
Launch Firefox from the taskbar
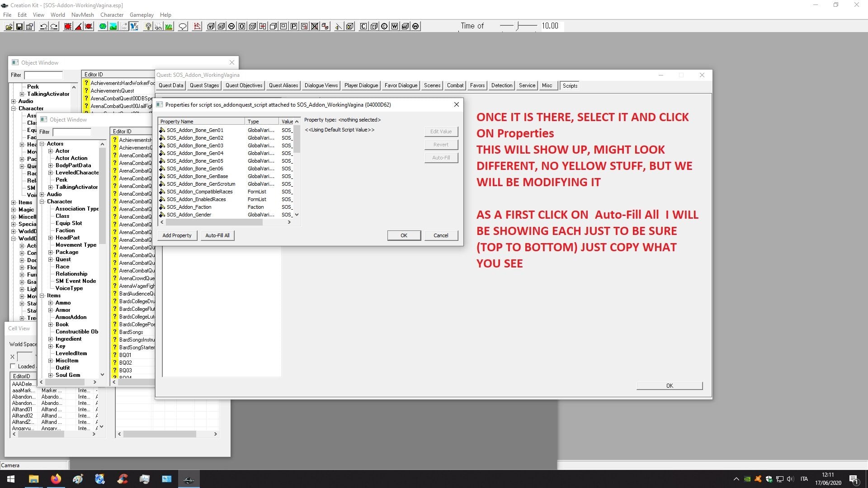pyautogui.click(x=56, y=479)
